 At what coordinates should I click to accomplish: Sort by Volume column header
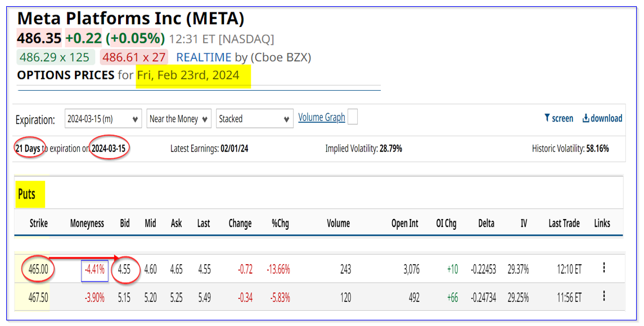click(338, 224)
